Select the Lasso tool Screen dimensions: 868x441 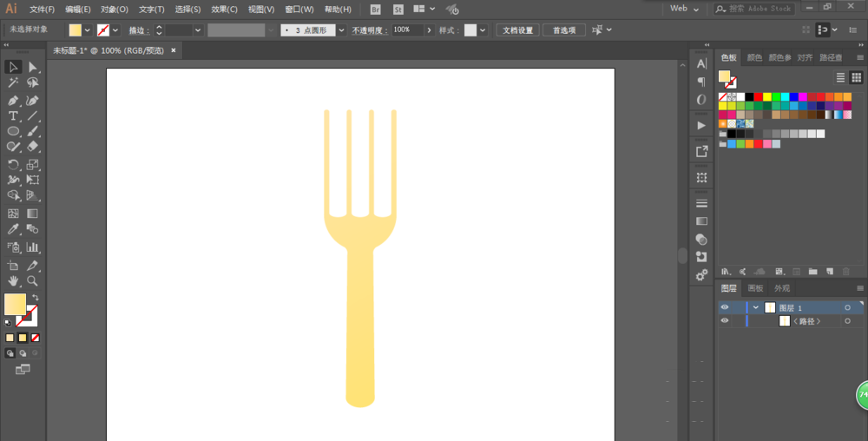33,82
